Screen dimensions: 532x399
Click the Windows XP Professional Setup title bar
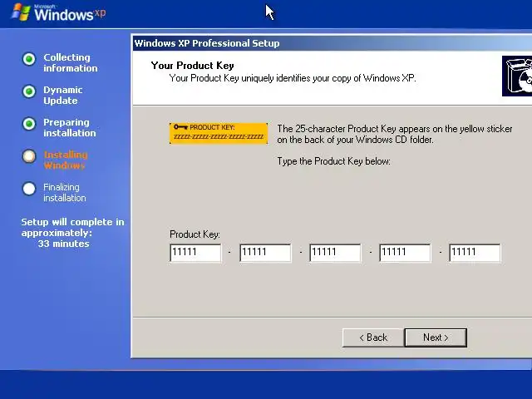click(x=332, y=43)
